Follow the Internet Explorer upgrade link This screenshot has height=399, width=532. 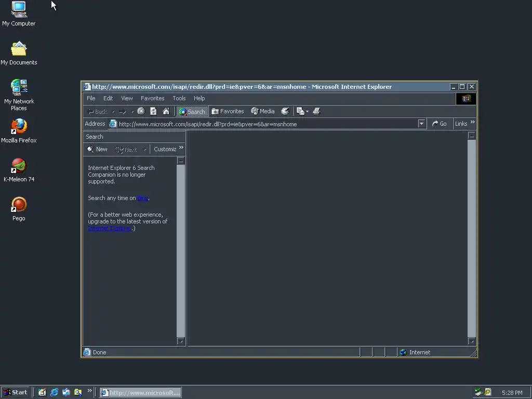[110, 229]
